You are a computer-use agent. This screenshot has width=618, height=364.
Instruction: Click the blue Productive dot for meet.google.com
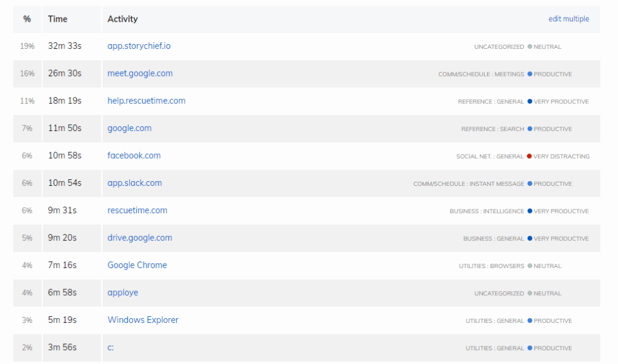(529, 74)
